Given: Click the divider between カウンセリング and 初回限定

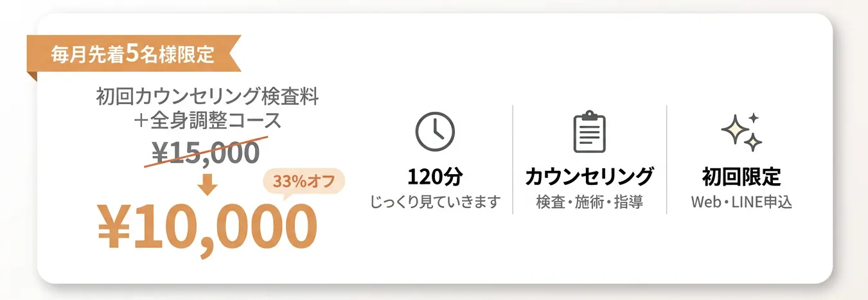Looking at the screenshot, I should point(666,159).
